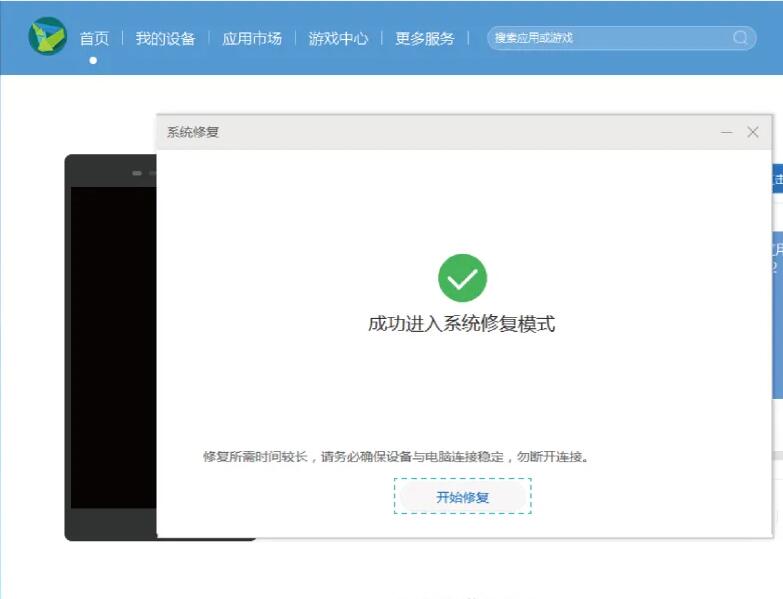Click the white dot indicator under 首页

click(x=93, y=60)
